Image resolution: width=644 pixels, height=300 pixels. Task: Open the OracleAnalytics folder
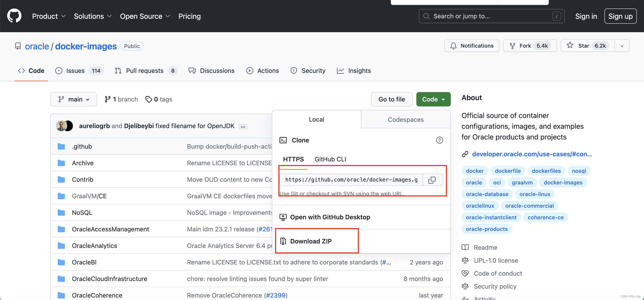(95, 246)
